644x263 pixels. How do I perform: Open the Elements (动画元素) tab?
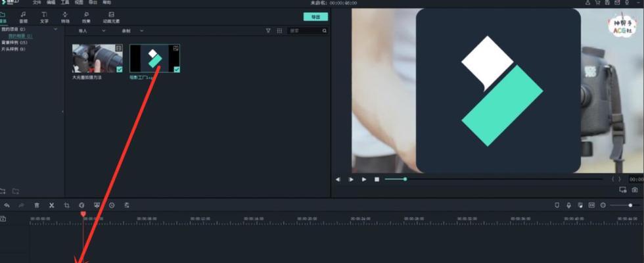click(x=111, y=17)
